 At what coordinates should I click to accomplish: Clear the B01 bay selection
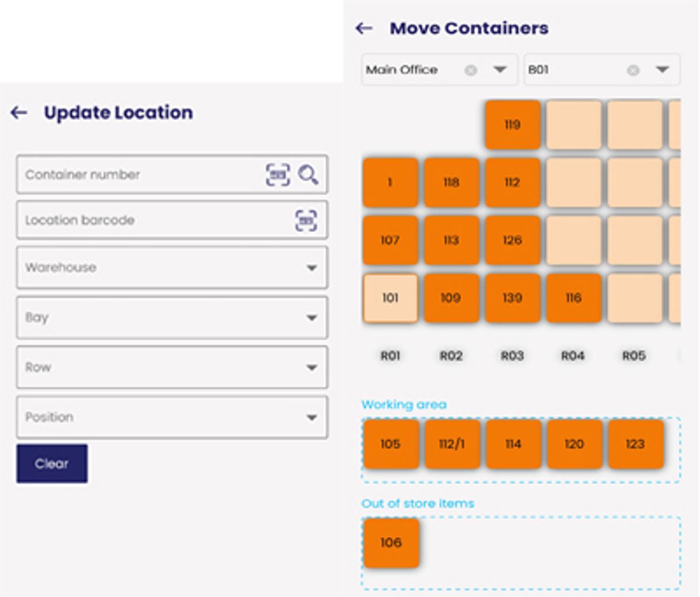pos(632,70)
